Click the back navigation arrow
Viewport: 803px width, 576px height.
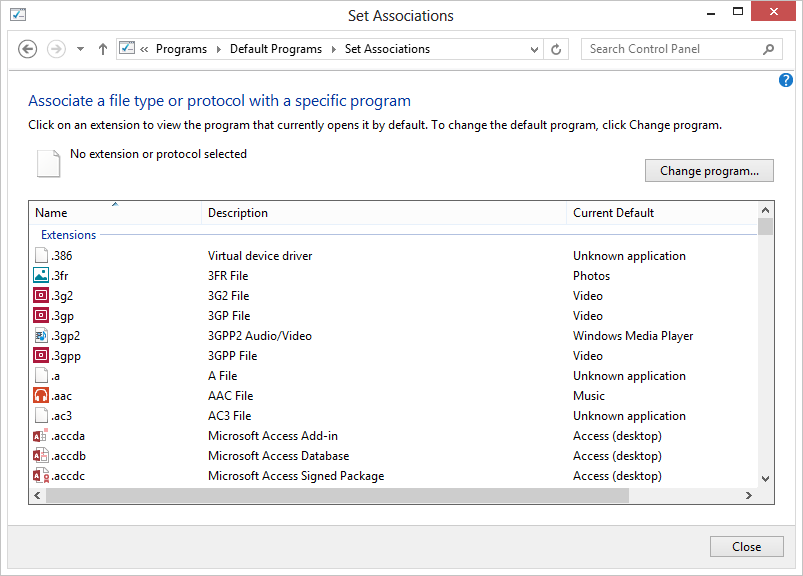pyautogui.click(x=27, y=48)
